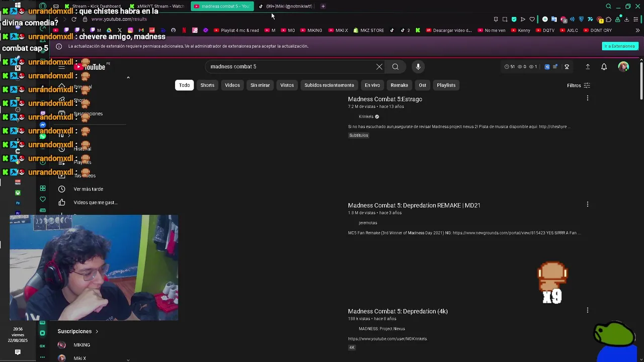Click the clock counter showing 51
Viewport: 644px width, 362px height.
tap(510, 66)
